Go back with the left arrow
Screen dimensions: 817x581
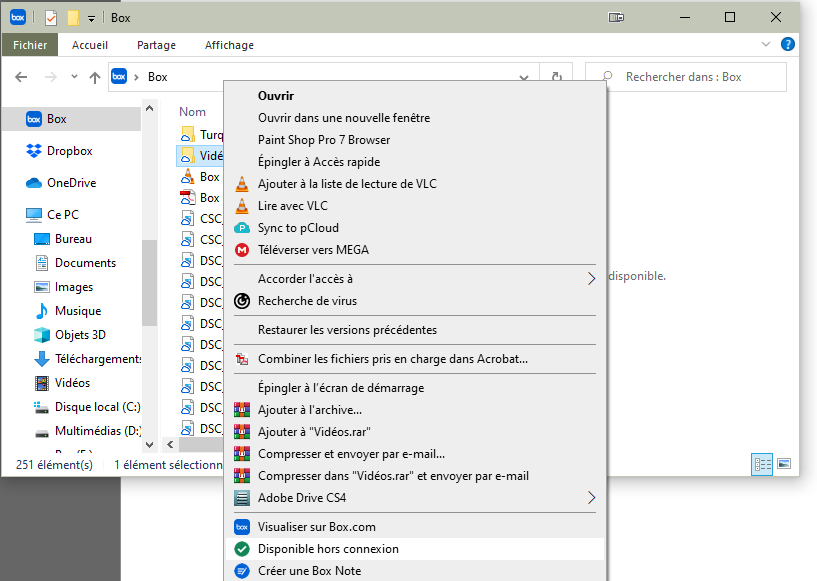coord(21,77)
